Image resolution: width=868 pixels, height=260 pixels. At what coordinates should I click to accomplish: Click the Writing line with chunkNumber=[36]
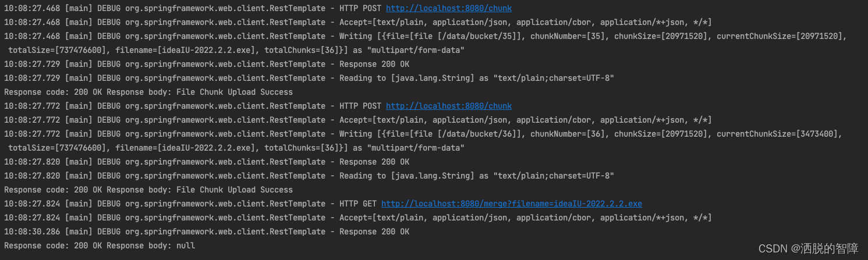point(423,141)
